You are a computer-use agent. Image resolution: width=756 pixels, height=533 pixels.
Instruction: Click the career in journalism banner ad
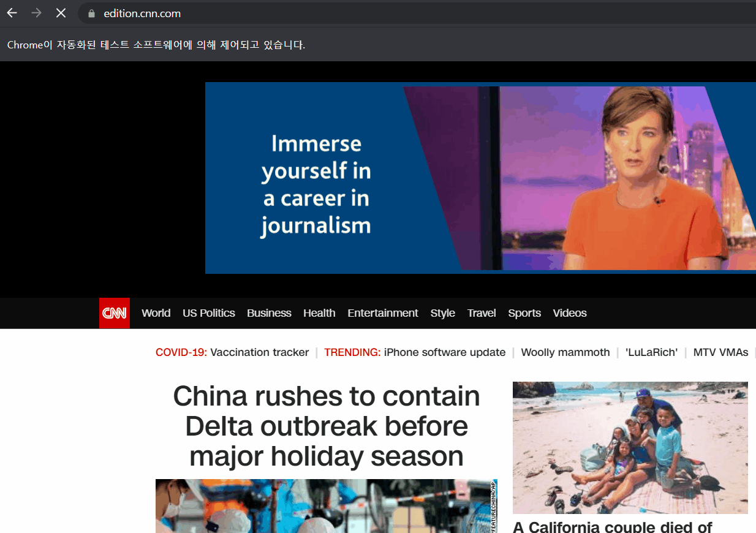click(480, 178)
